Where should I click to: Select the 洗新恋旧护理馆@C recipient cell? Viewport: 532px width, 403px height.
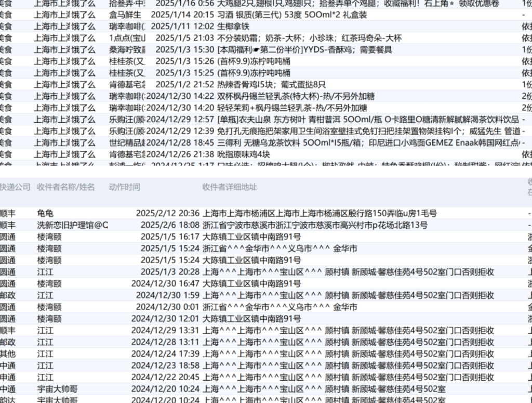pos(73,225)
